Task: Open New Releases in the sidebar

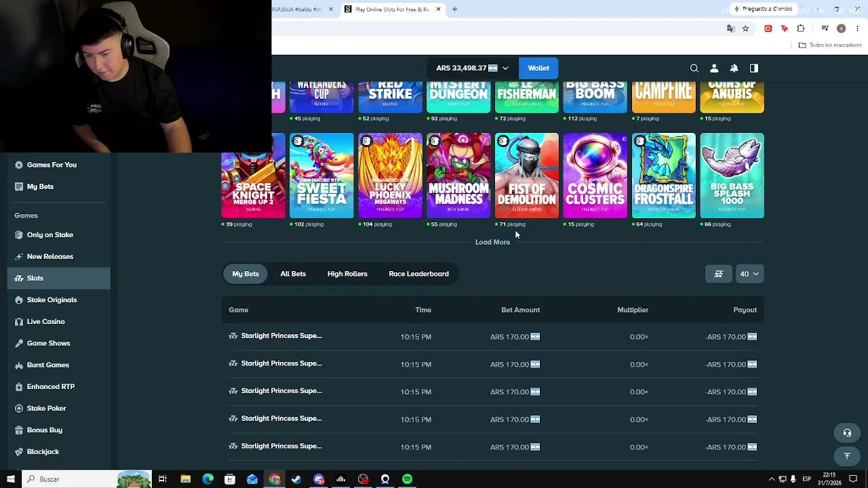Action: point(59,256)
